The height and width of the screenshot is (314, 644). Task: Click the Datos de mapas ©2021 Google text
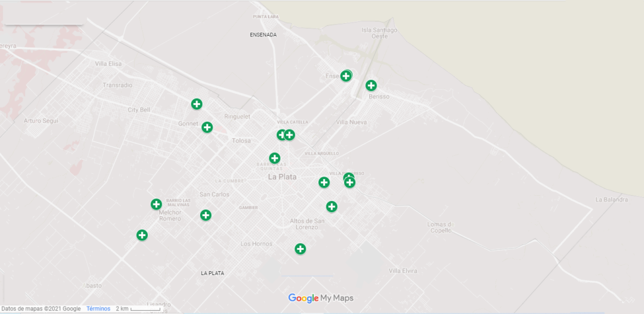tap(41, 309)
